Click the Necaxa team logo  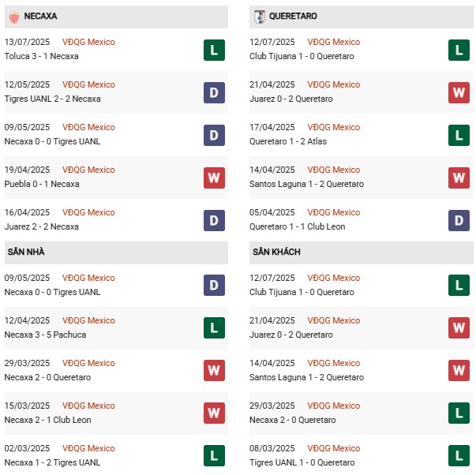point(14,16)
